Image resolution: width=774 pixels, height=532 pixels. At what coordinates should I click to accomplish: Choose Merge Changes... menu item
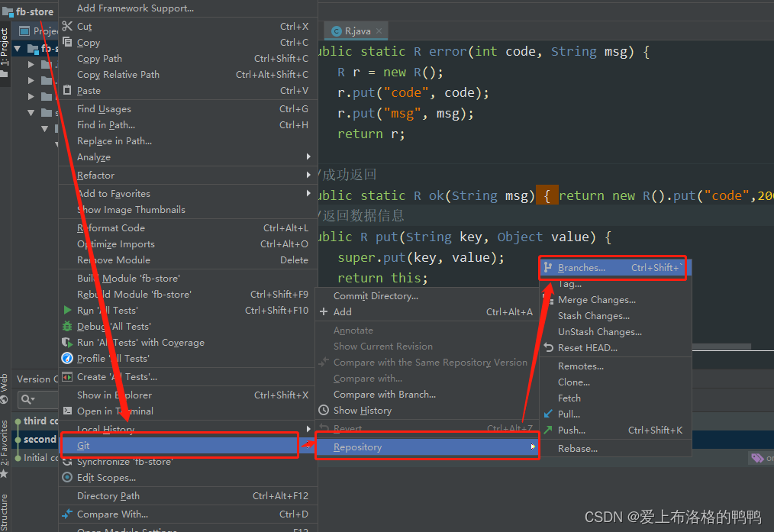[x=596, y=299]
